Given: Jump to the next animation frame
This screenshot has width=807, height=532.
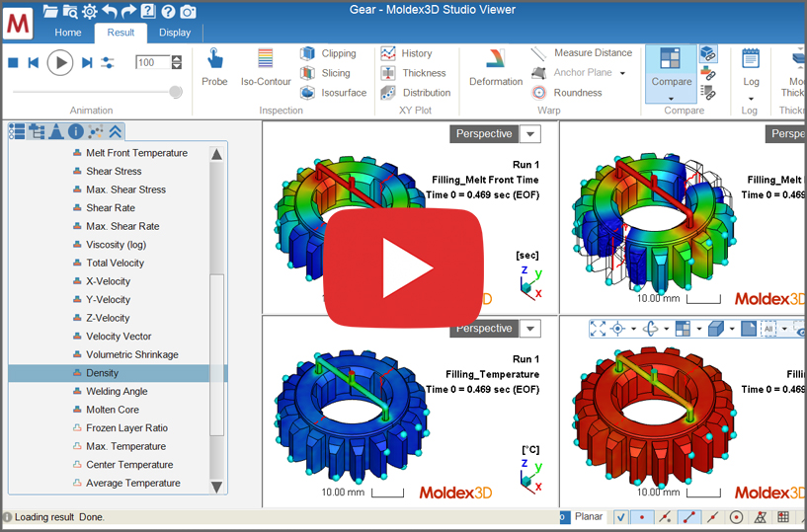Looking at the screenshot, I should 87,63.
